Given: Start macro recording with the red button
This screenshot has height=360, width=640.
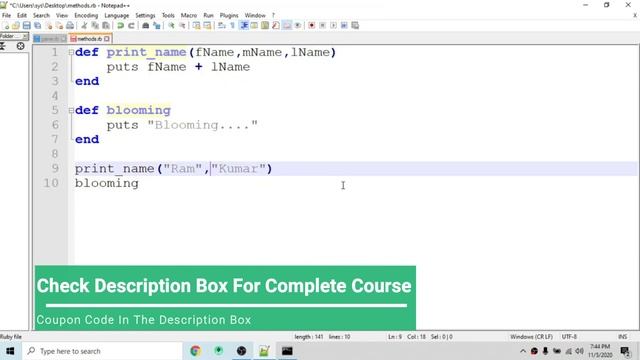Looking at the screenshot, I should [x=311, y=25].
